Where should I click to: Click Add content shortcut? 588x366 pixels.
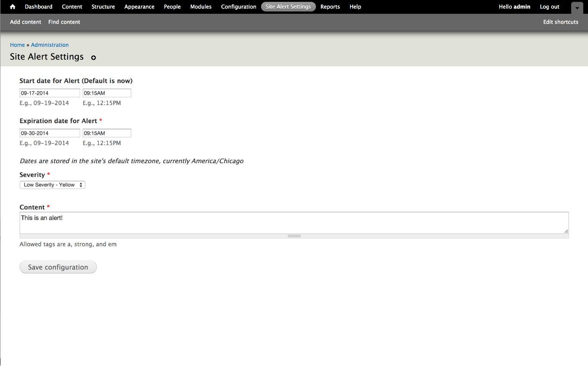25,22
